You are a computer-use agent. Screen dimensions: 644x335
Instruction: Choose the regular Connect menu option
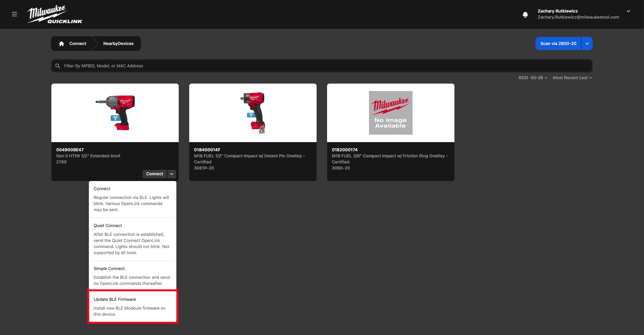tap(132, 199)
